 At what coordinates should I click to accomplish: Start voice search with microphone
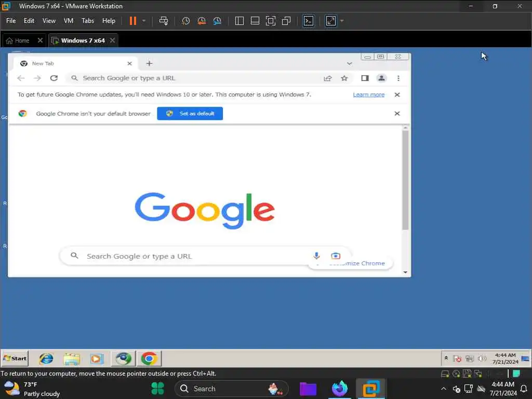(x=316, y=256)
